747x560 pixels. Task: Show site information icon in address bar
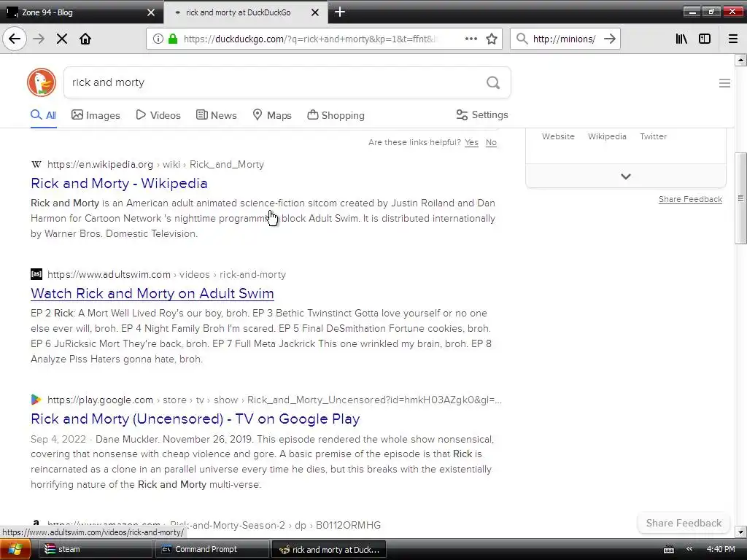coord(158,39)
